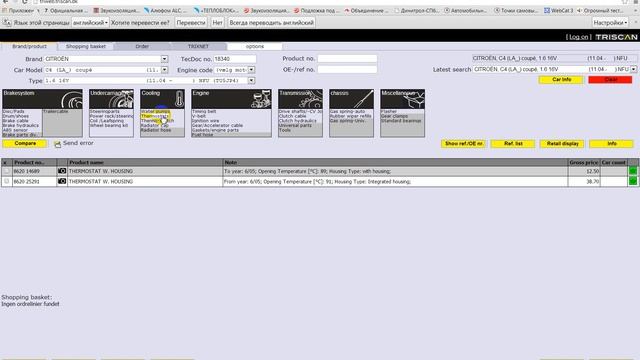The image size is (640, 360).
Task: Select Rubber wiper refills under chassis
Action: click(x=351, y=116)
